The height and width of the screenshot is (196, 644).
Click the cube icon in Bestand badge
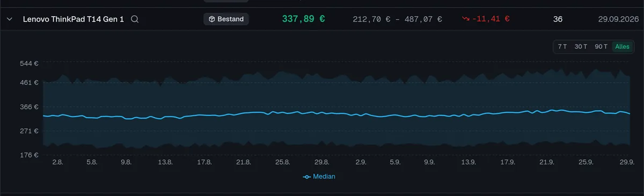(212, 19)
